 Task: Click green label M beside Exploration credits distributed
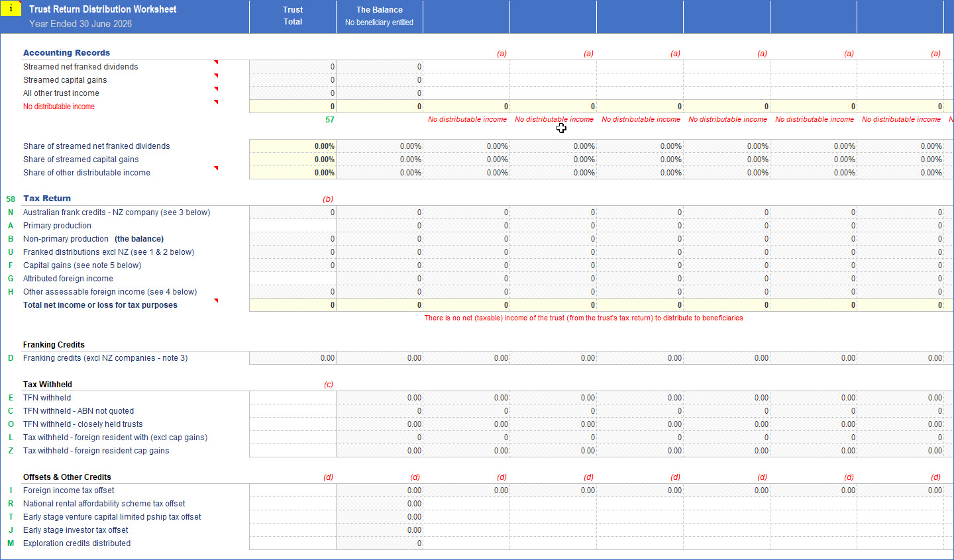point(11,543)
